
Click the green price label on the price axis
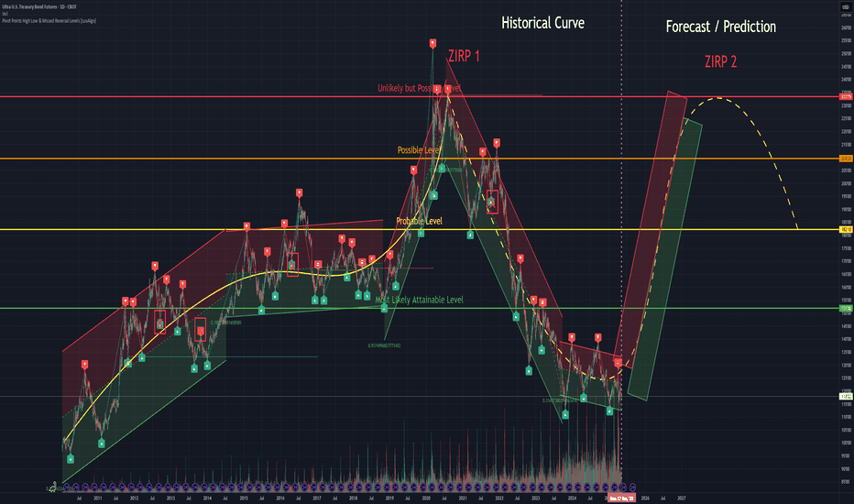click(x=846, y=309)
